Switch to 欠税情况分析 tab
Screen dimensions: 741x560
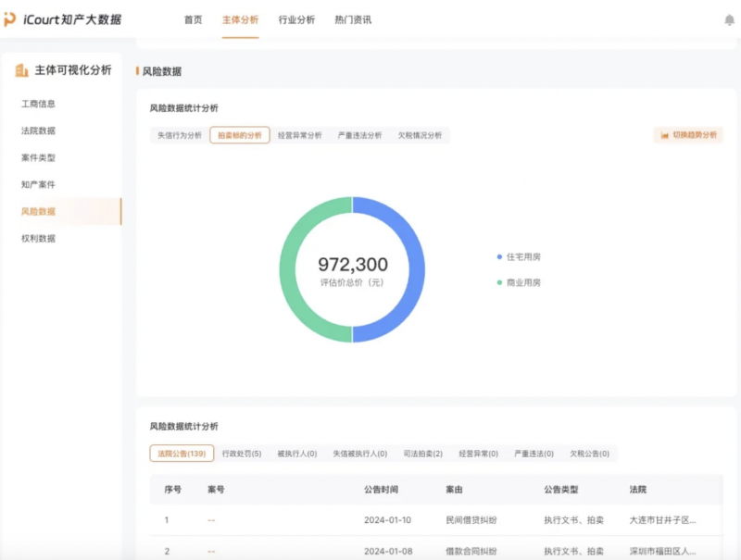click(x=420, y=135)
